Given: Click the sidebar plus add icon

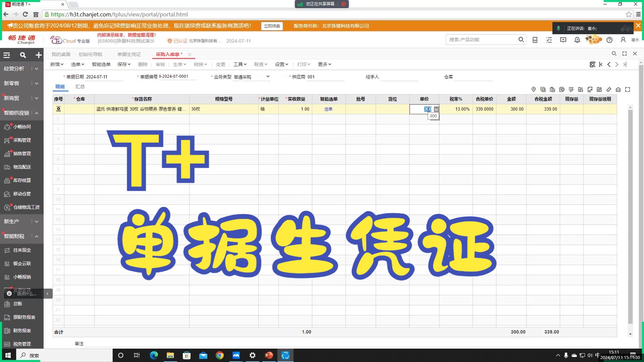Looking at the screenshot, I should tap(39, 55).
